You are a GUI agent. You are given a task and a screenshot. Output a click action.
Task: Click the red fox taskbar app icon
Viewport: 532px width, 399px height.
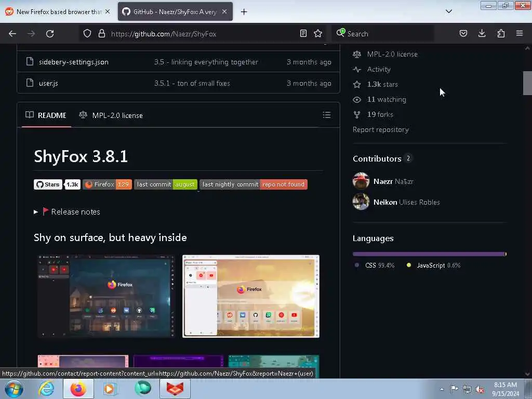tap(175, 389)
